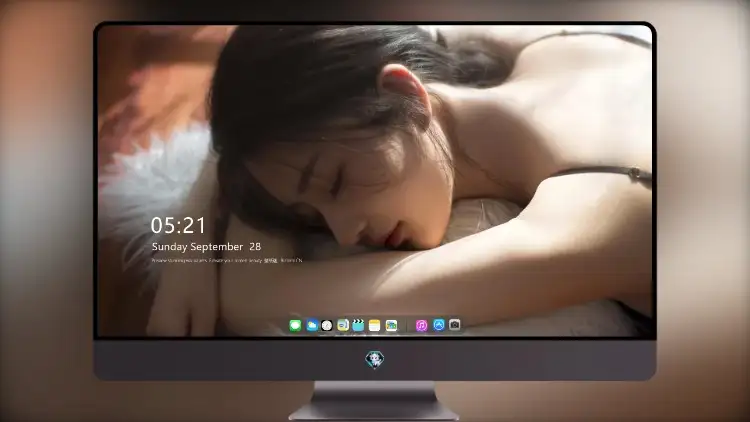Open the gray Camera app in dock
750x422 pixels.
pyautogui.click(x=454, y=325)
